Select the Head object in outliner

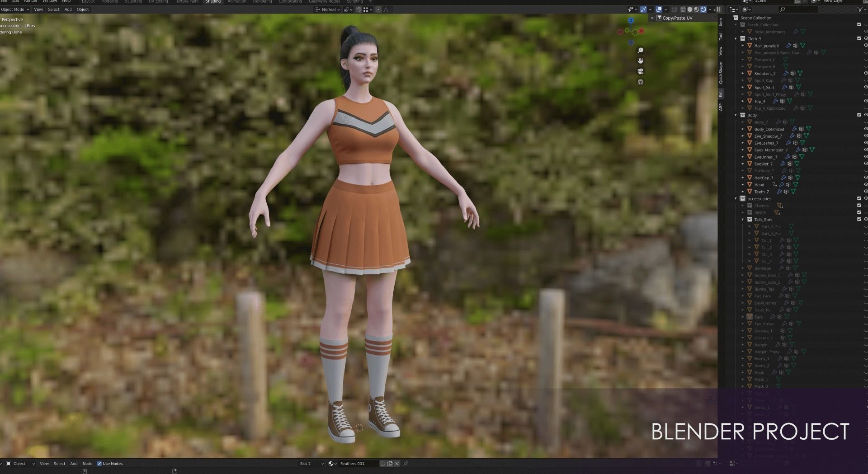click(759, 184)
